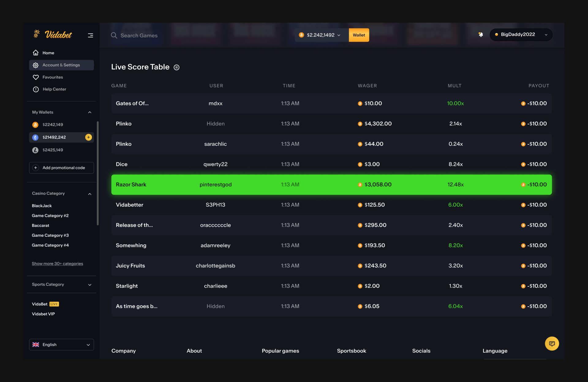The width and height of the screenshot is (588, 382).
Task: Pause the Live Score Table feed
Action: point(176,67)
